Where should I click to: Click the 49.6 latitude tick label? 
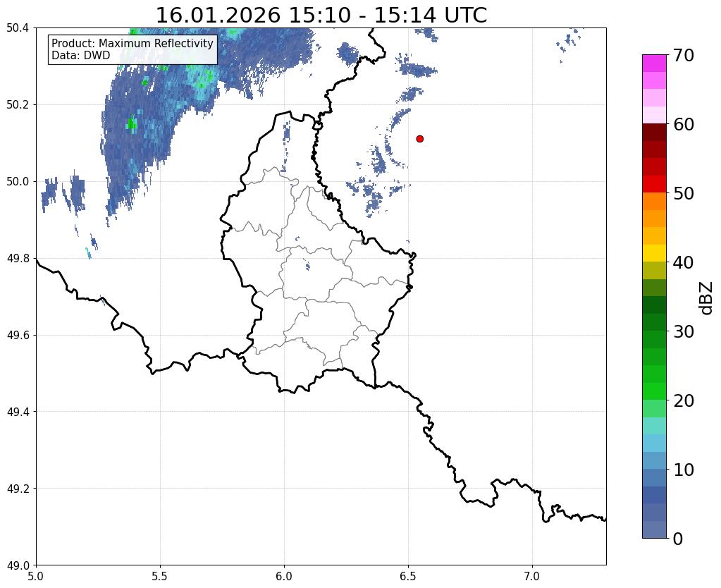click(x=18, y=335)
